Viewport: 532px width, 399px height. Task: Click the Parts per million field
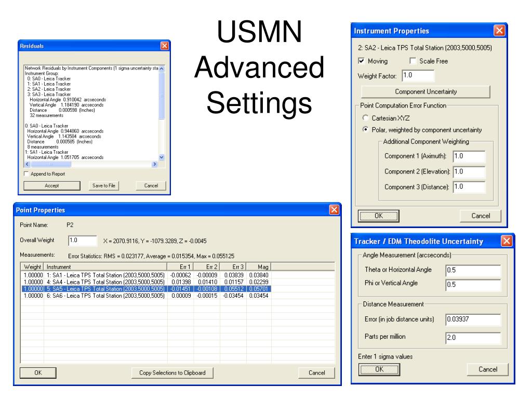[x=473, y=338]
